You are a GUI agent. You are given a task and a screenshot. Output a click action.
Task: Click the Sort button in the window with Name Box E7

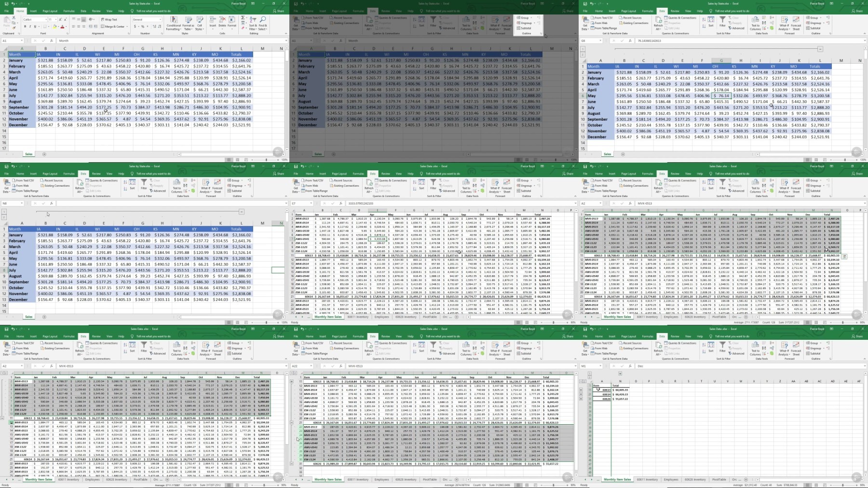(421, 184)
